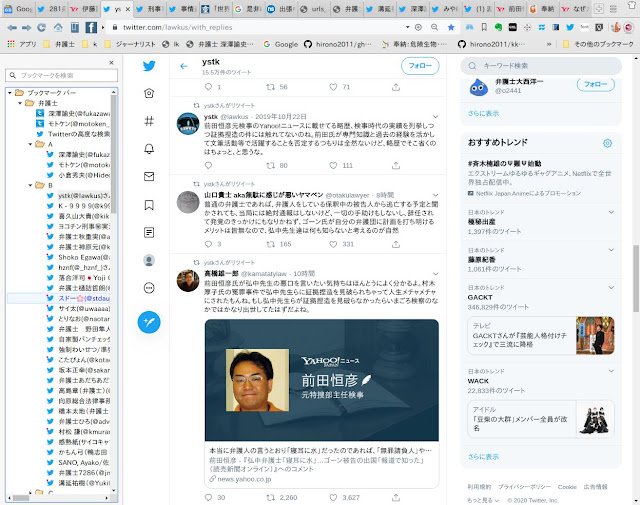Click browser home button
The image size is (640, 505).
click(58, 27)
